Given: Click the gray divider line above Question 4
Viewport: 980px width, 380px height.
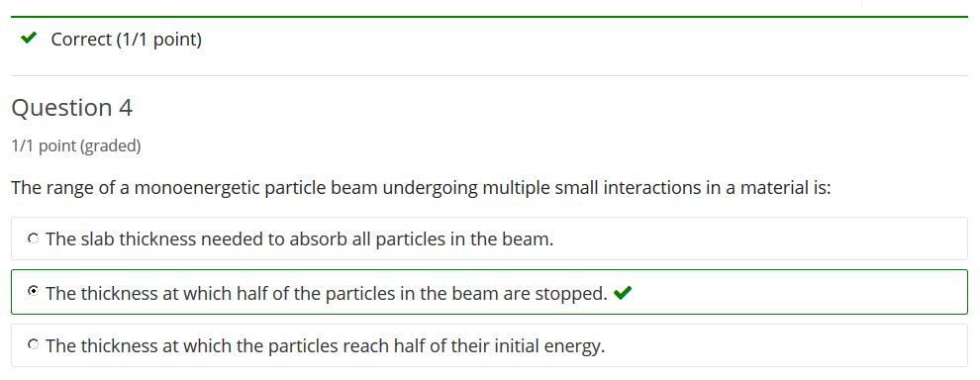Looking at the screenshot, I should click(489, 75).
